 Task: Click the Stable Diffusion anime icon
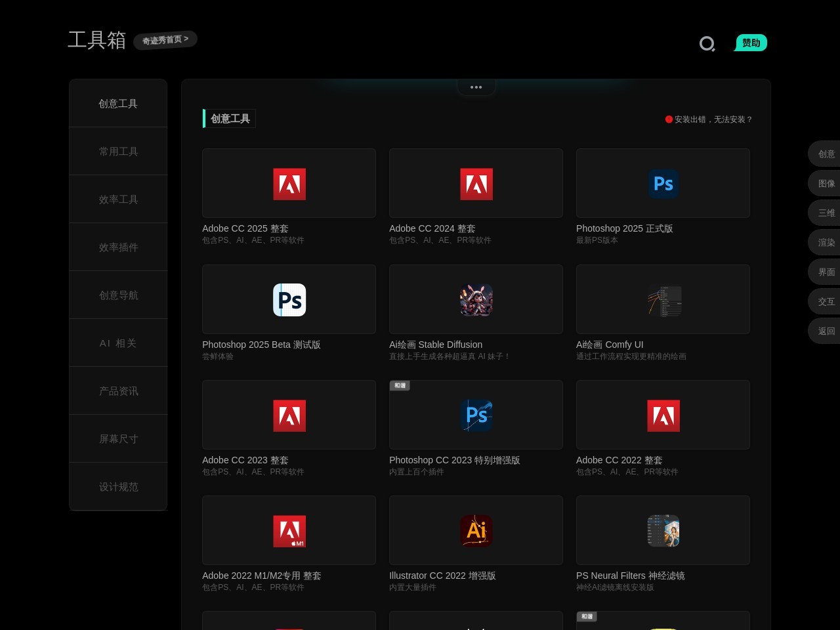[x=476, y=300]
